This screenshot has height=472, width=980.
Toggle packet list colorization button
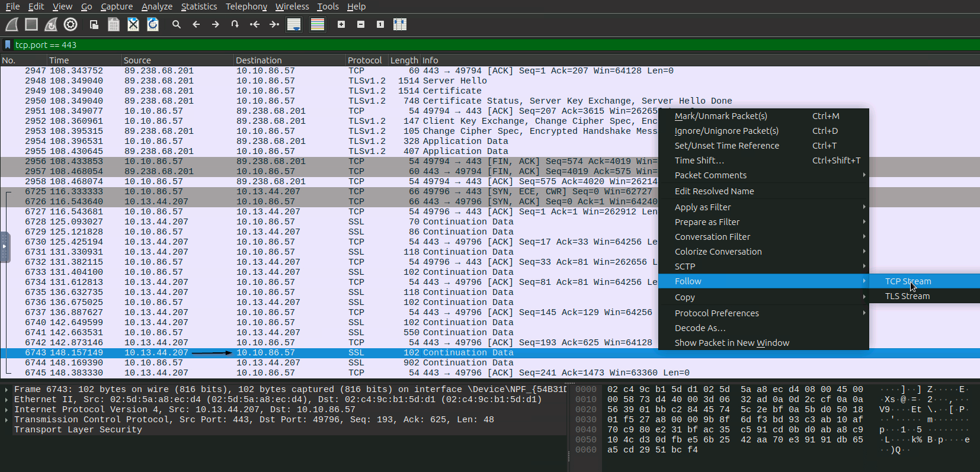318,24
